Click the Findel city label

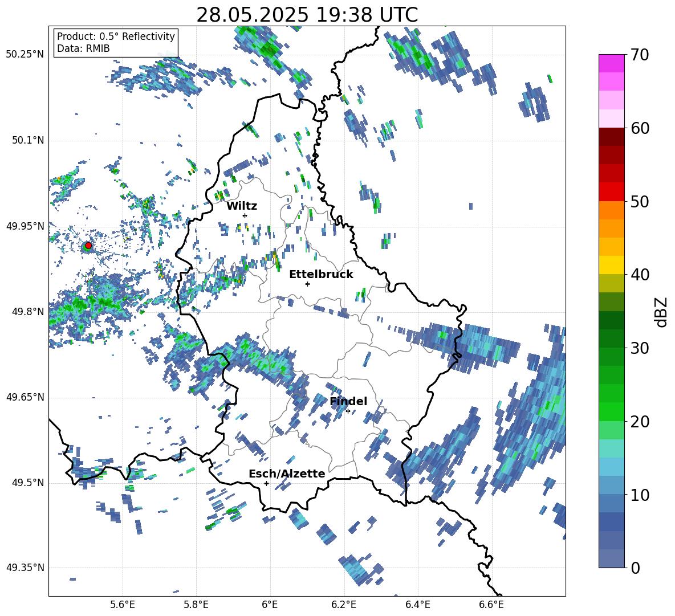click(348, 401)
